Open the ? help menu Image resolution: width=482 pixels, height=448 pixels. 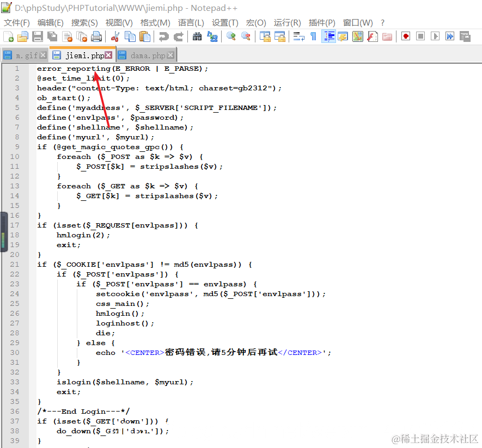click(382, 23)
